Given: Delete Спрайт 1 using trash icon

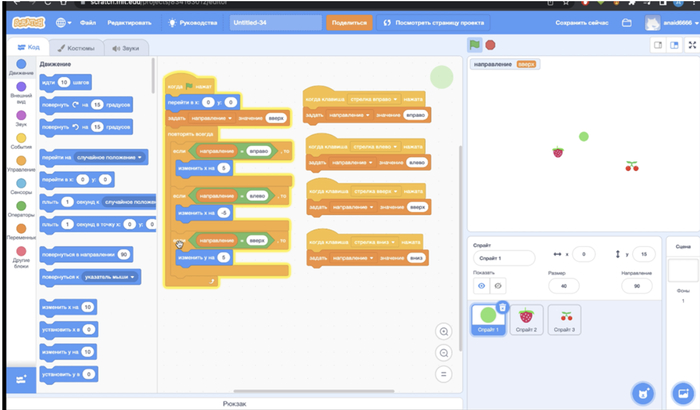Looking at the screenshot, I should 502,307.
